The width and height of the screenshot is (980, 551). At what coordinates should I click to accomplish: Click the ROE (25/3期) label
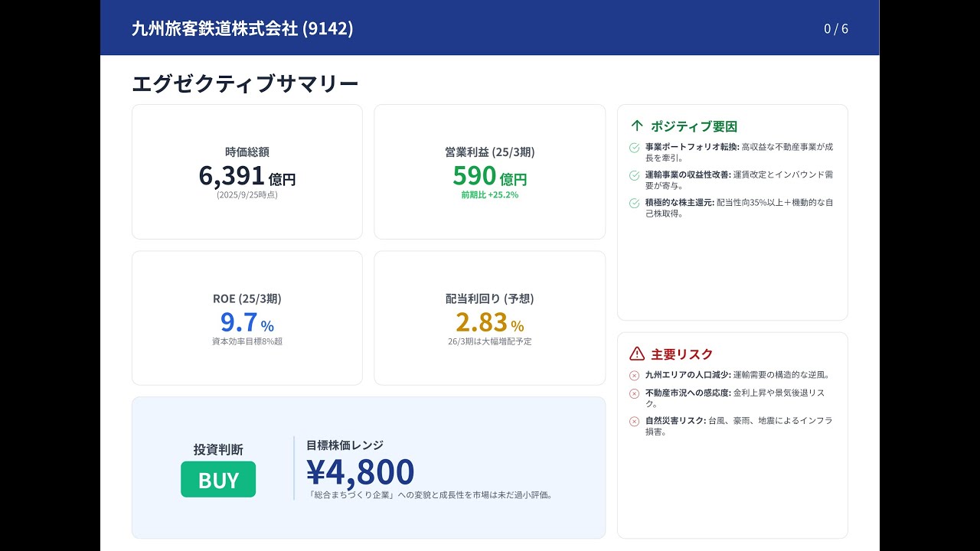pos(247,298)
